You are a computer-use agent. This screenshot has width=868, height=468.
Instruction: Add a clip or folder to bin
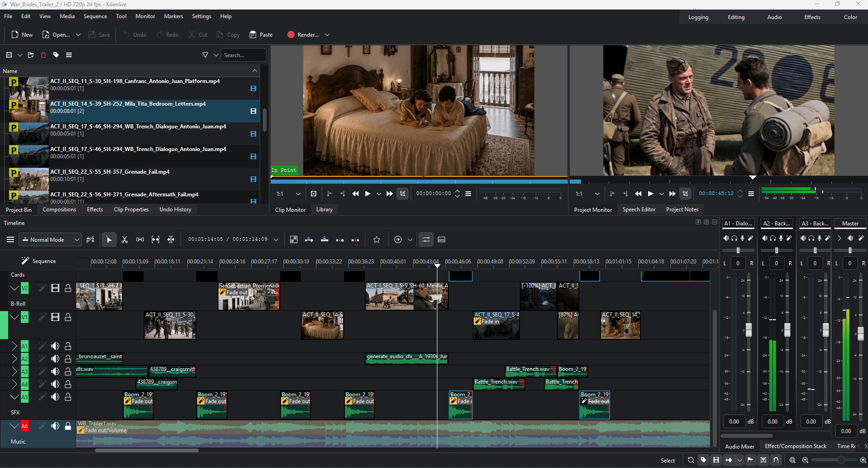tap(9, 55)
